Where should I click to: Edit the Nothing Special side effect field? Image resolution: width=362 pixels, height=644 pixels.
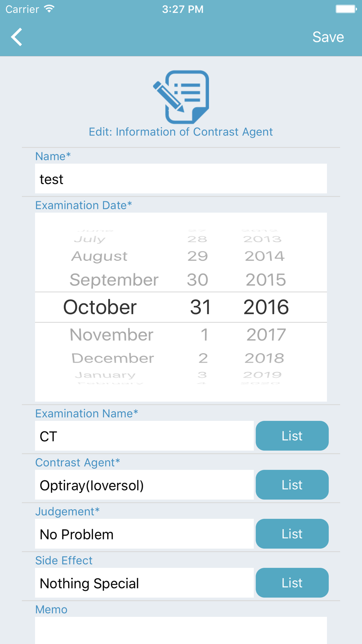coord(144,582)
